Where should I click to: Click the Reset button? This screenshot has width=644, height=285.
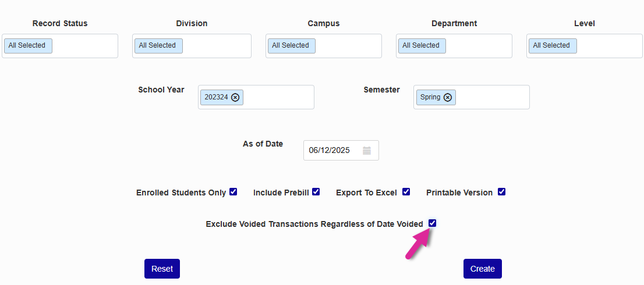[162, 269]
